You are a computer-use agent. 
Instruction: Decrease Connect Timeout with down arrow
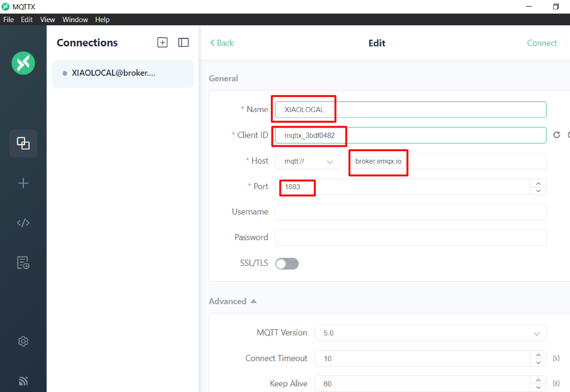[x=538, y=363]
